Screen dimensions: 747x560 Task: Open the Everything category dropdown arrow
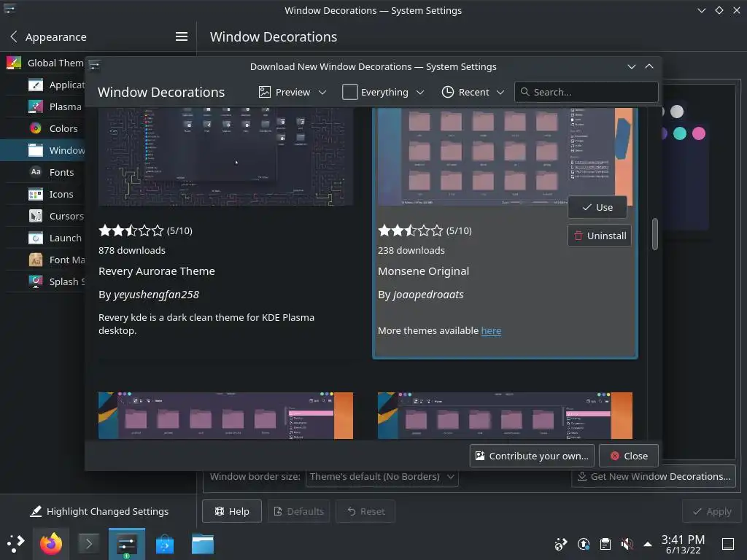pos(419,93)
